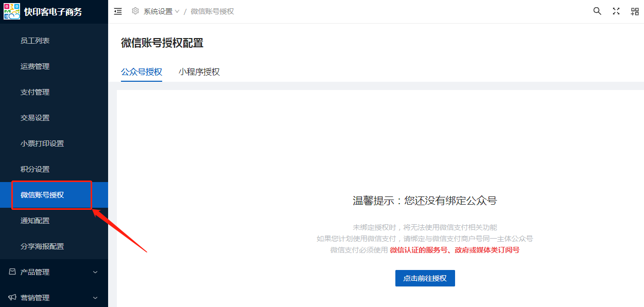644x307 pixels.
Task: Toggle fullscreen mode icon
Action: (616, 11)
